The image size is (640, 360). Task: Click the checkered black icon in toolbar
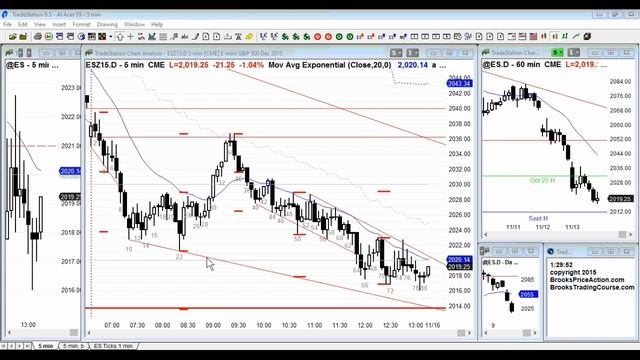[102, 37]
